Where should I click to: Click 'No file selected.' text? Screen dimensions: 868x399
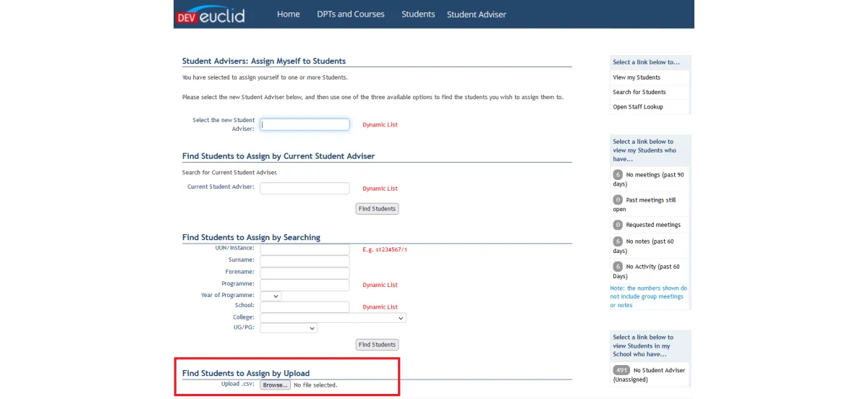pos(315,385)
